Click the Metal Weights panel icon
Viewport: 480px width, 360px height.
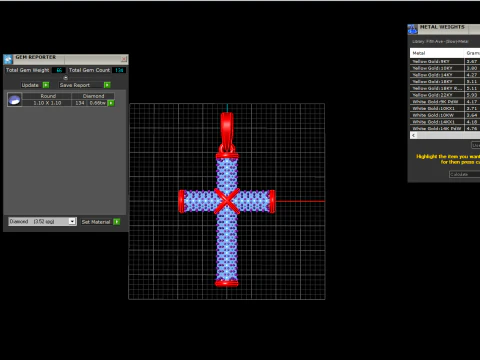click(412, 29)
